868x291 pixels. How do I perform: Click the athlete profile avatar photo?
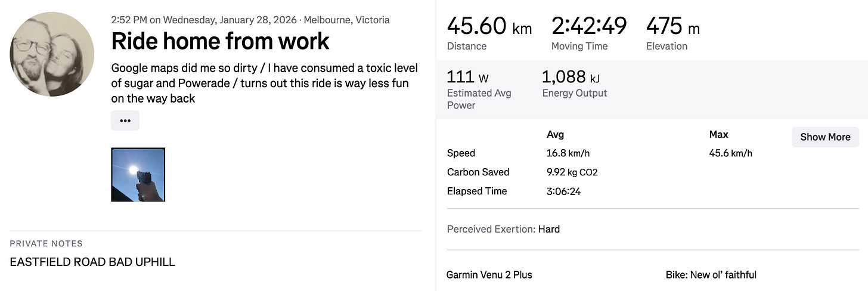click(x=52, y=54)
